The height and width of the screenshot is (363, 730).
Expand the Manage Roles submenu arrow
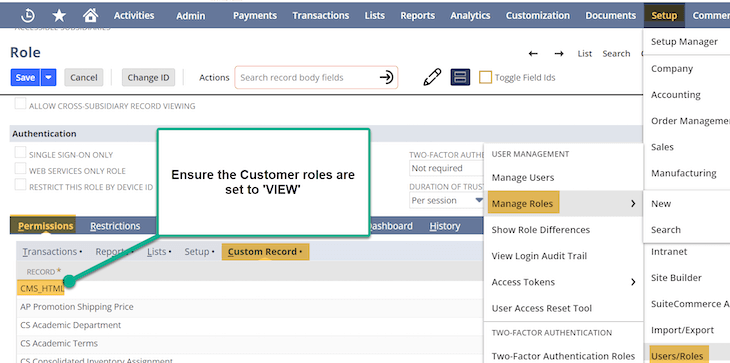coord(633,203)
